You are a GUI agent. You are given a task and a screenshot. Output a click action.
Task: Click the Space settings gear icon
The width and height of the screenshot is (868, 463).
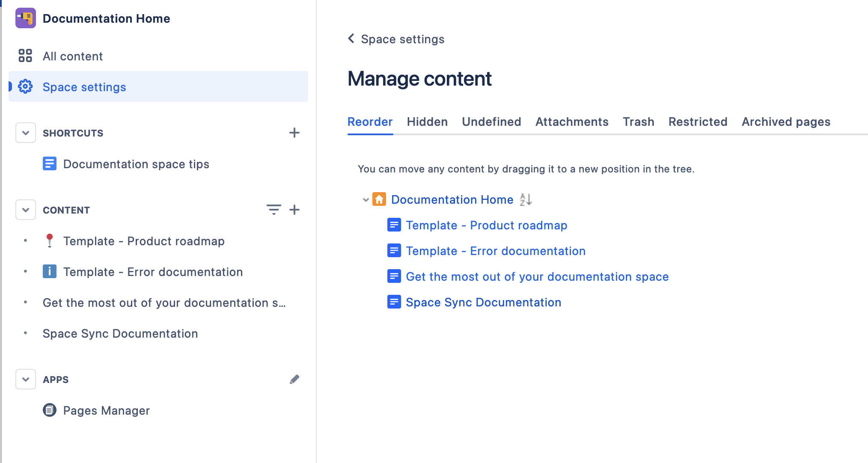pyautogui.click(x=25, y=86)
